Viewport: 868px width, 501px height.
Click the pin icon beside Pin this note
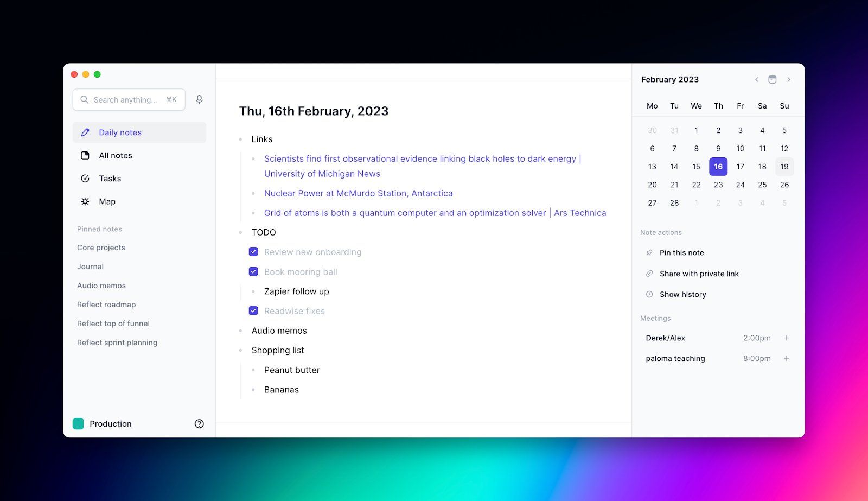coord(649,252)
